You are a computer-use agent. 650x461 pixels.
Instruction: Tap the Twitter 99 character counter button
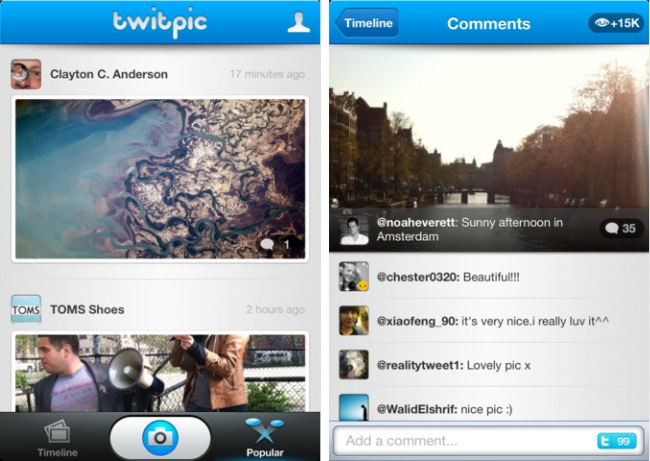[616, 441]
